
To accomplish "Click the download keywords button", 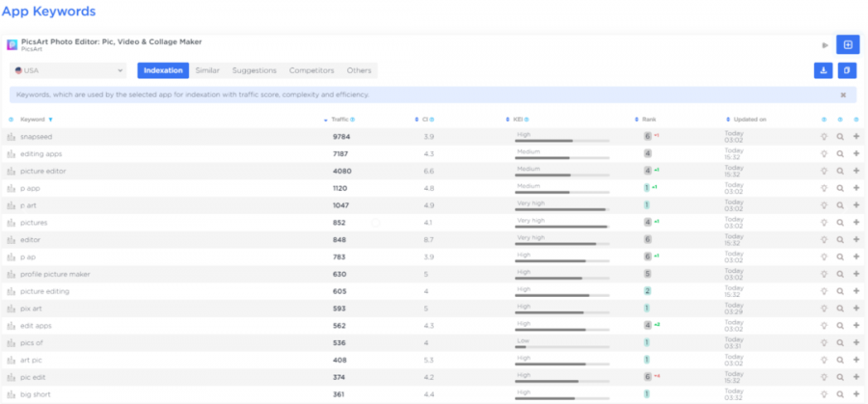I will pyautogui.click(x=824, y=70).
